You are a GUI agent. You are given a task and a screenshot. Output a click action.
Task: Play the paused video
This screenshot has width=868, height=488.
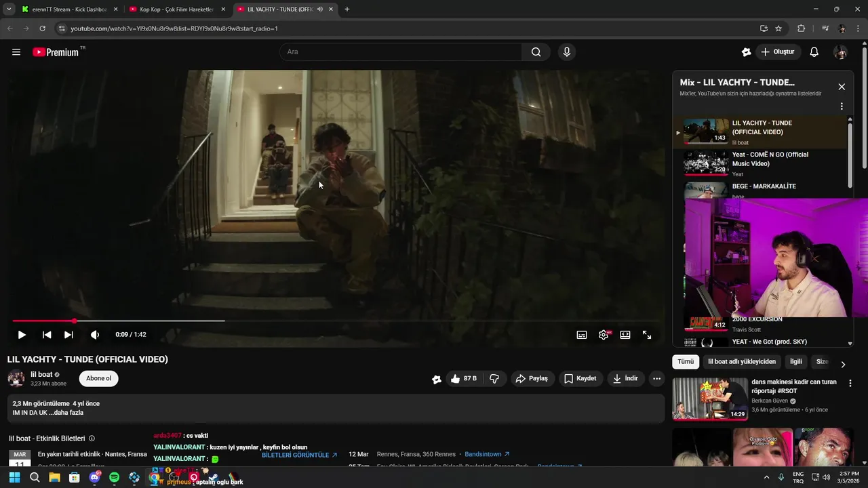[22, 335]
